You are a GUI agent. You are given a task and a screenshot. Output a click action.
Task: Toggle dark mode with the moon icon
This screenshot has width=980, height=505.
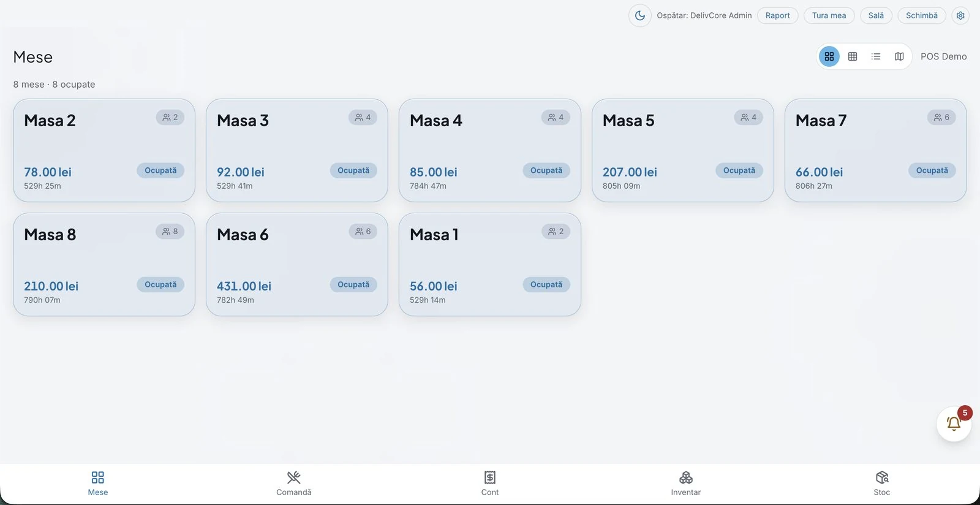point(639,15)
